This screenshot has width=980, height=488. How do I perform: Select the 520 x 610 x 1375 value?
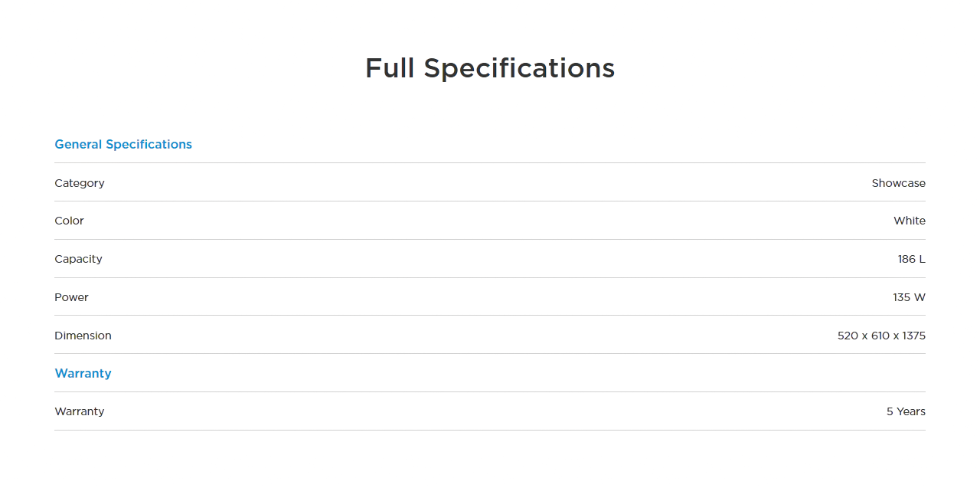[x=881, y=336]
